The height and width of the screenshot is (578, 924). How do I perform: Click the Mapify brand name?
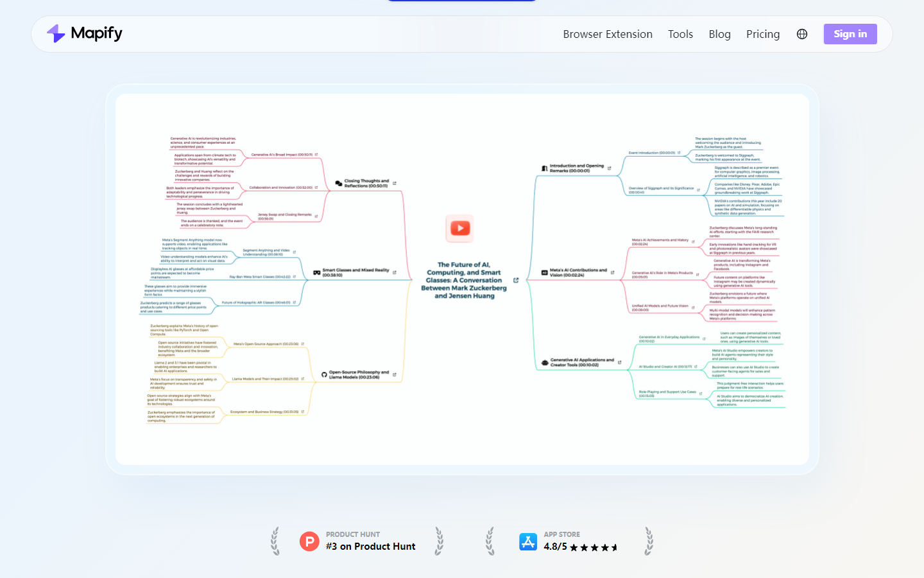pyautogui.click(x=96, y=33)
